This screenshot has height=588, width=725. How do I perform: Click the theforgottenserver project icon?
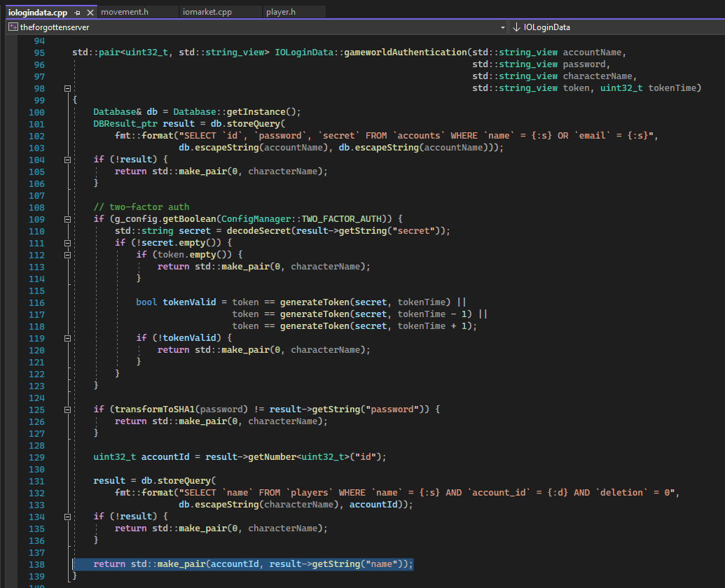(x=13, y=27)
